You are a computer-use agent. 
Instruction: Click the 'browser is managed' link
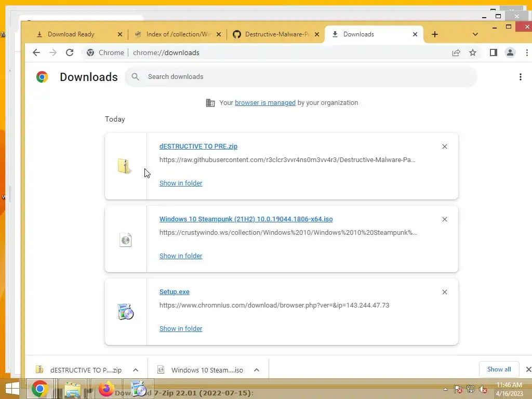(265, 103)
